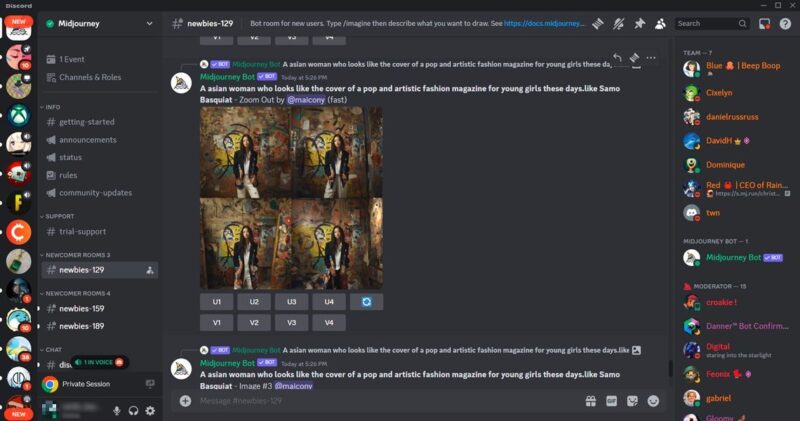The width and height of the screenshot is (800, 421).
Task: Collapse NEWCOMER ROOMS 4 category
Action: (x=75, y=293)
